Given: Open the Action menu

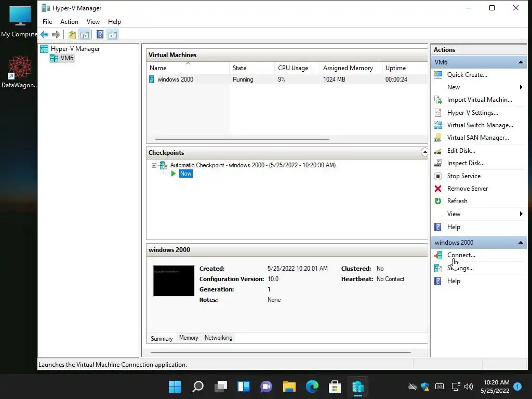Looking at the screenshot, I should tap(69, 22).
